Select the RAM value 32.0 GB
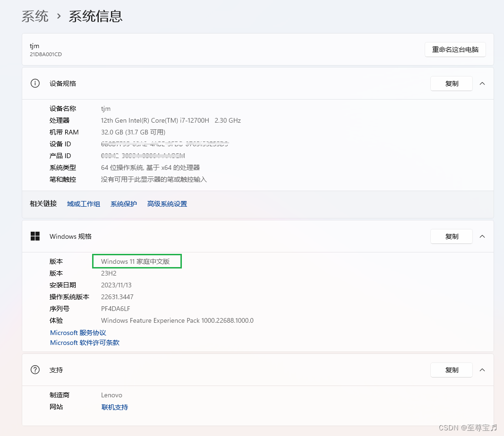Viewport: 504px width, 436px height. (112, 132)
